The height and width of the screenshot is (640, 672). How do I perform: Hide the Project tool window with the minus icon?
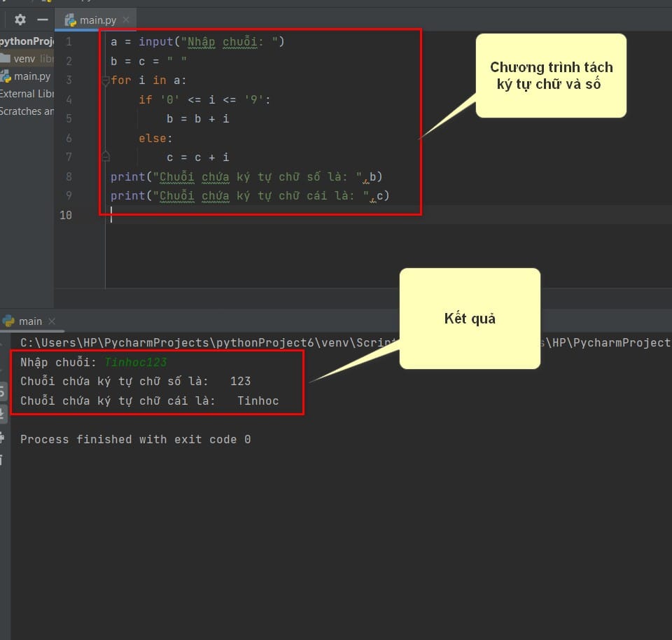click(43, 20)
